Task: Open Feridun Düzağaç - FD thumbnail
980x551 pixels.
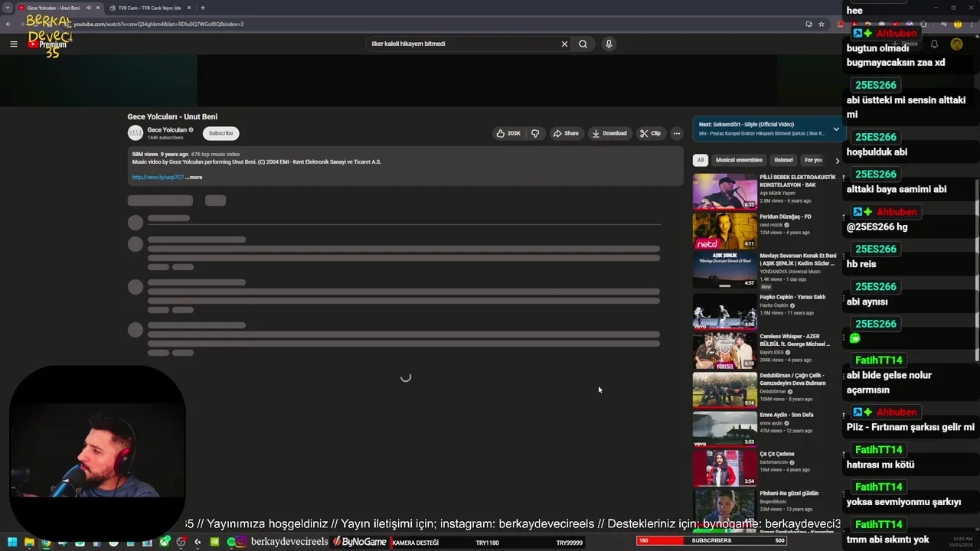Action: click(x=724, y=230)
